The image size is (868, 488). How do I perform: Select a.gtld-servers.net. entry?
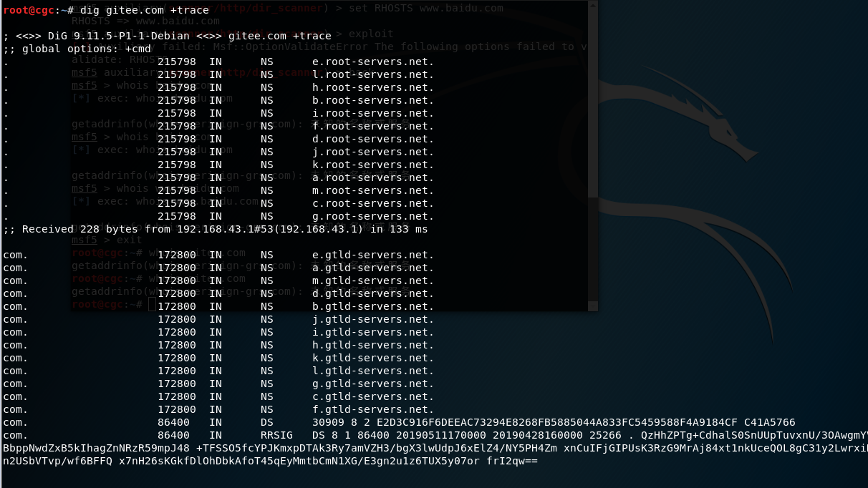click(x=373, y=268)
